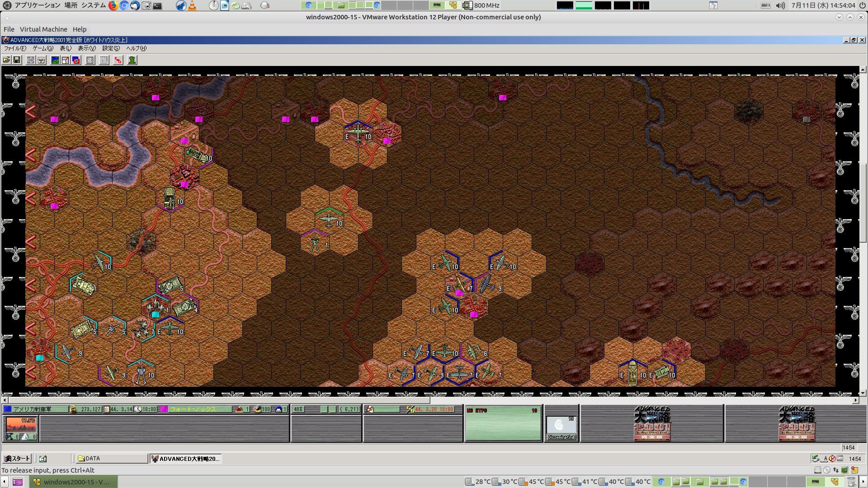Viewport: 868px width, 488px height.
Task: Click the green-blue map overview toolbar icon
Action: coord(55,60)
